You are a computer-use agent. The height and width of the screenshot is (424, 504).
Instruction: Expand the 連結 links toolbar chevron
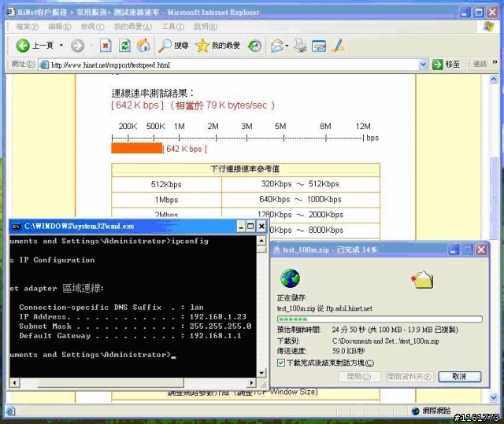pos(495,62)
